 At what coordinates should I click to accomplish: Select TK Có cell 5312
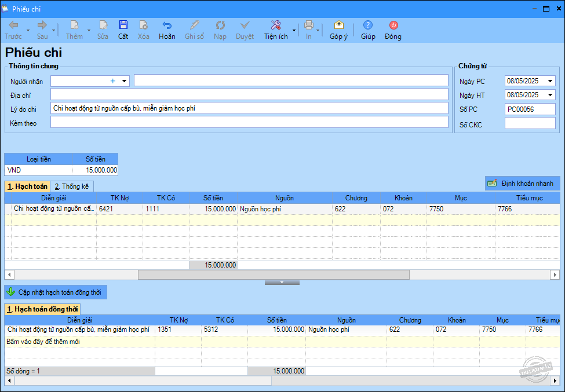224,329
